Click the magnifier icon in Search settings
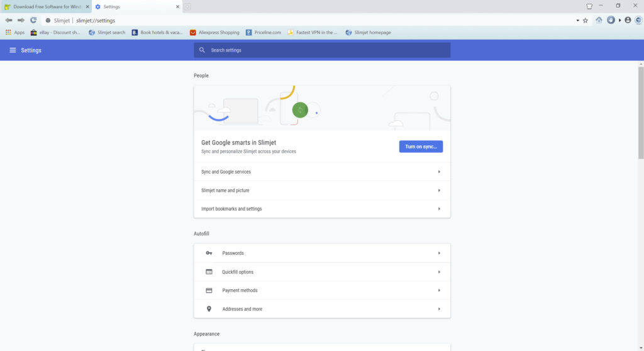Screen dimensions: 644x351 pyautogui.click(x=202, y=50)
